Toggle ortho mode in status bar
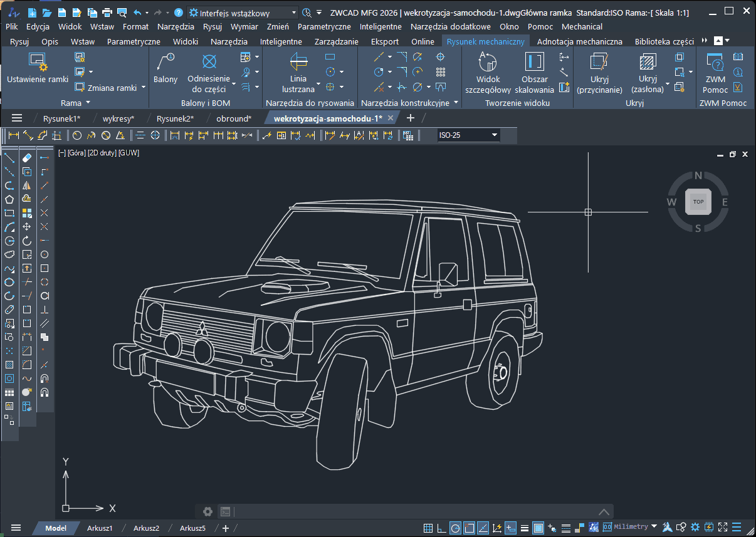This screenshot has height=537, width=756. coord(442,528)
